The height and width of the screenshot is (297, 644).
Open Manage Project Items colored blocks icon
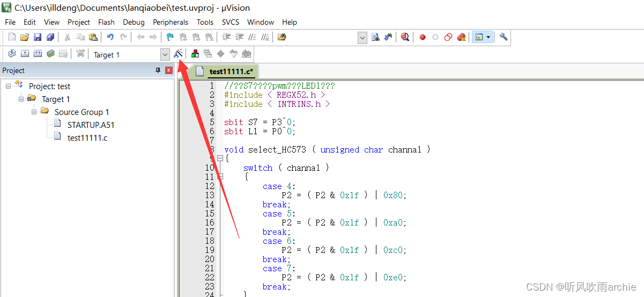pyautogui.click(x=195, y=54)
